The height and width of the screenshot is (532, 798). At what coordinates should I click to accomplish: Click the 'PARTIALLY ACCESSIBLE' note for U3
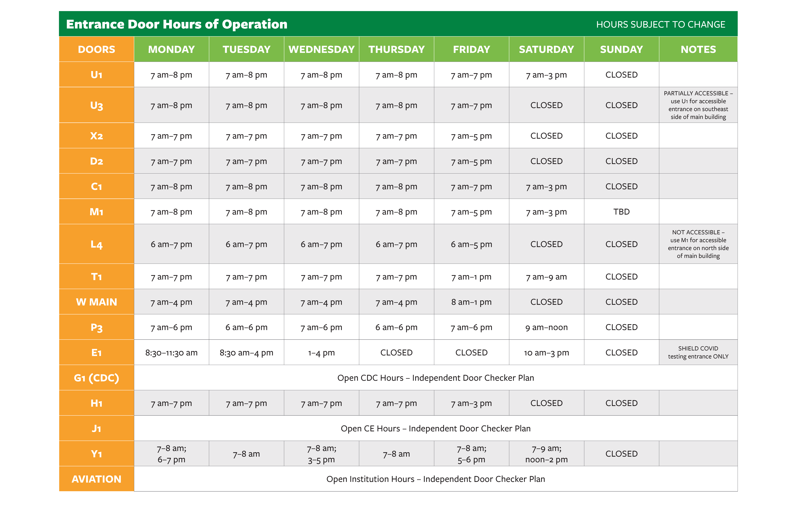click(x=698, y=105)
